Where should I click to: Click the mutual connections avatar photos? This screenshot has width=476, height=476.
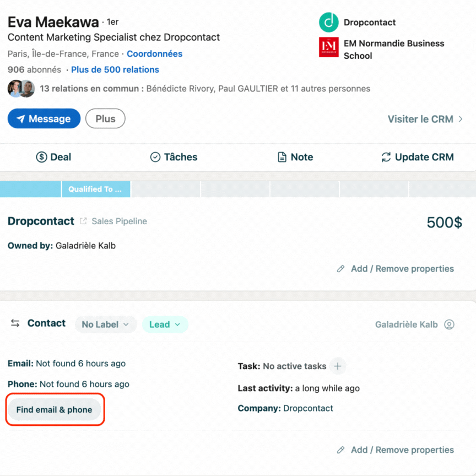(21, 89)
